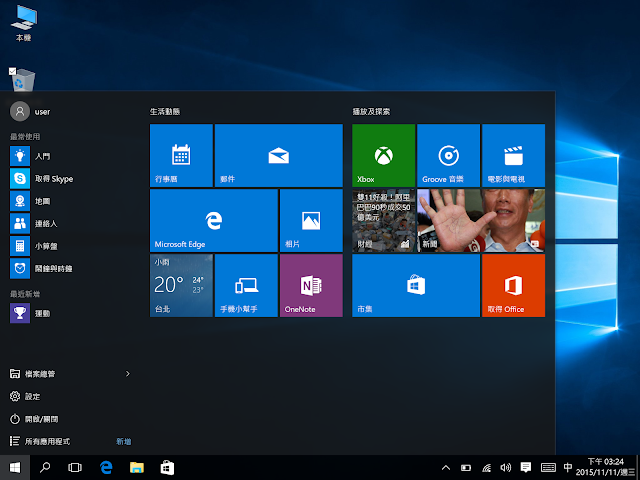Open the Xbox tile
640x480 pixels.
pyautogui.click(x=384, y=156)
